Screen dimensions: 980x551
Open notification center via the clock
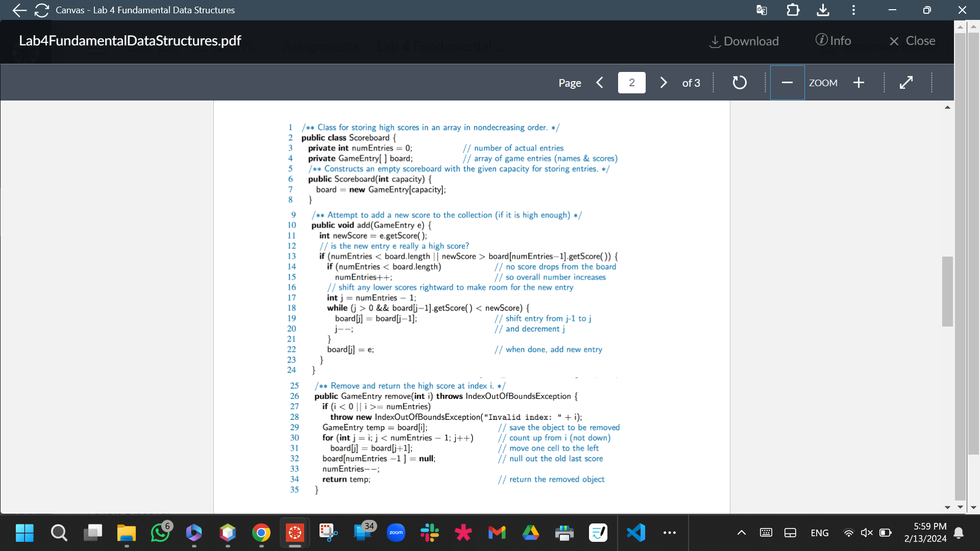pos(925,532)
